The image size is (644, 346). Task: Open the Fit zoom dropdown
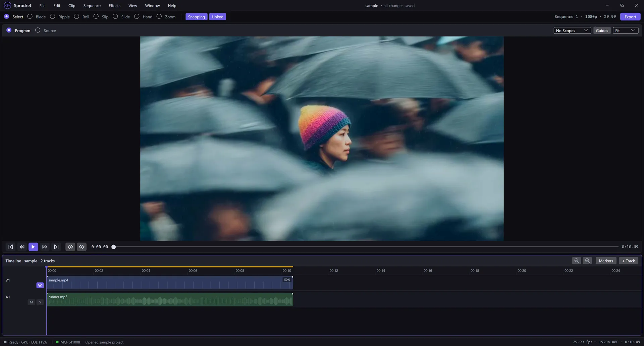[626, 31]
